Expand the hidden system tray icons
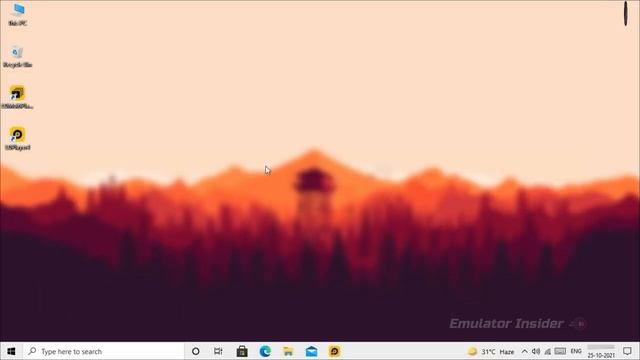This screenshot has height=360, width=640. (x=524, y=351)
